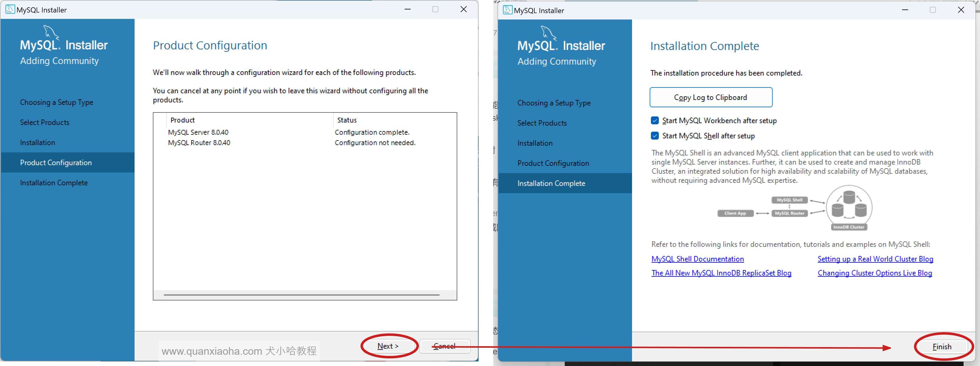
Task: Click MySQL dolphin logo in left window
Action: click(x=51, y=32)
